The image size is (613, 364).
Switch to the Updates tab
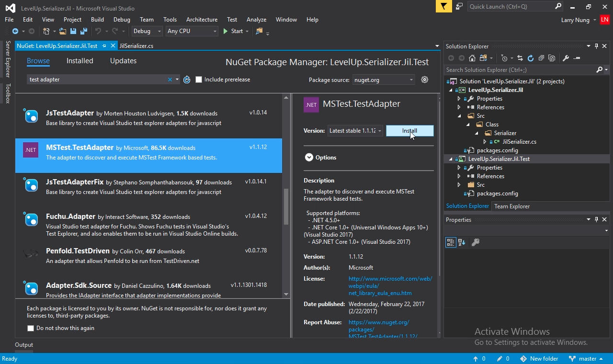(123, 61)
